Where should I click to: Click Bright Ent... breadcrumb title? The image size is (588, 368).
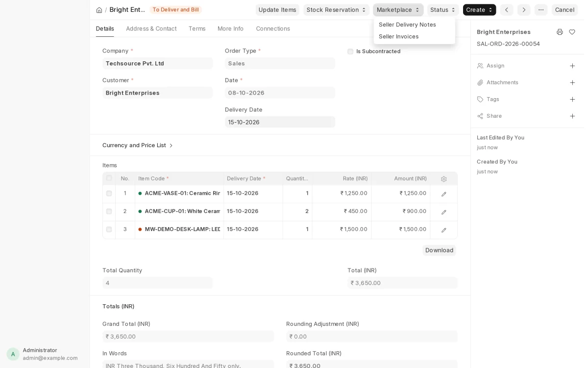point(127,10)
